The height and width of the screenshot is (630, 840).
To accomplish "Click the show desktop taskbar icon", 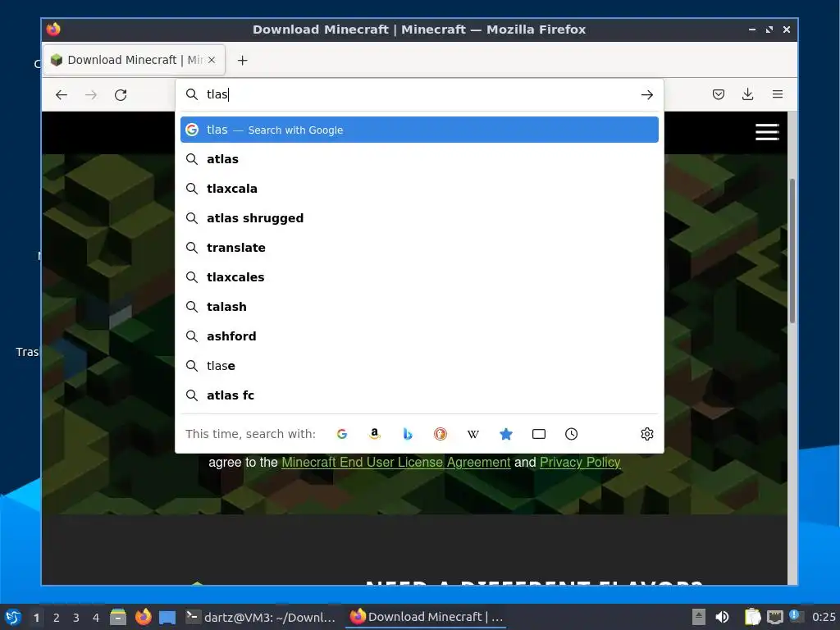I will click(167, 617).
